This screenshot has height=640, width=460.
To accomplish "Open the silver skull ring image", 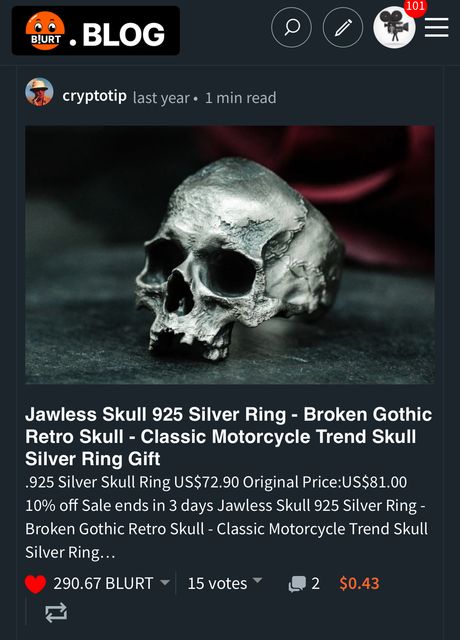I will click(230, 255).
